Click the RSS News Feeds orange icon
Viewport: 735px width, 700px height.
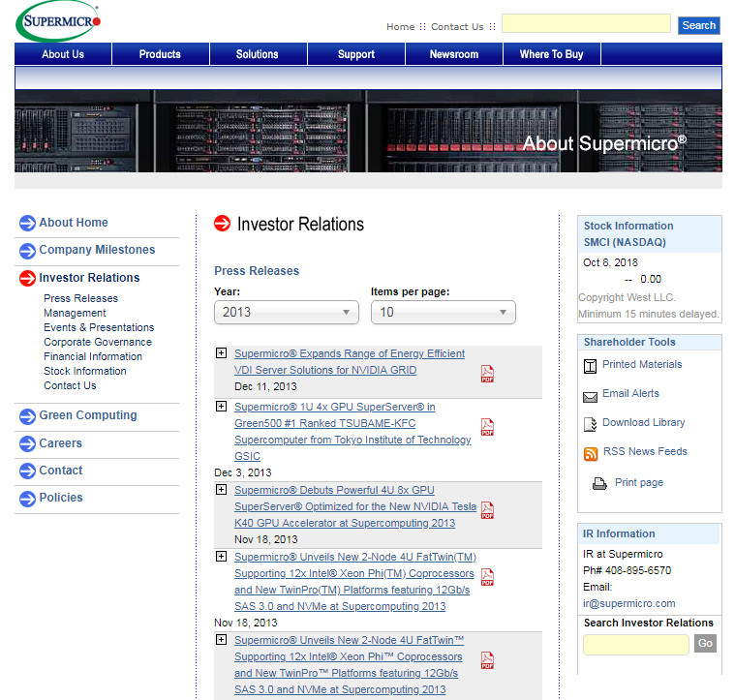591,454
